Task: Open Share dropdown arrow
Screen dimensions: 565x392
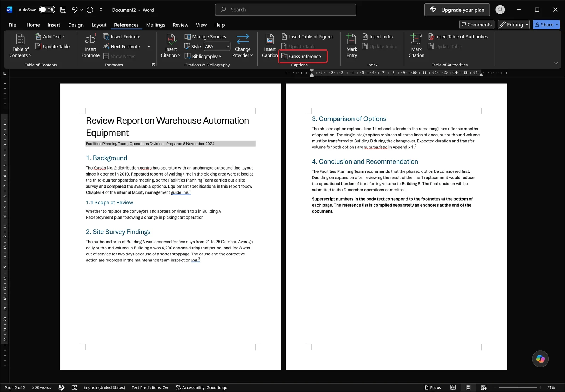Action: 557,25
